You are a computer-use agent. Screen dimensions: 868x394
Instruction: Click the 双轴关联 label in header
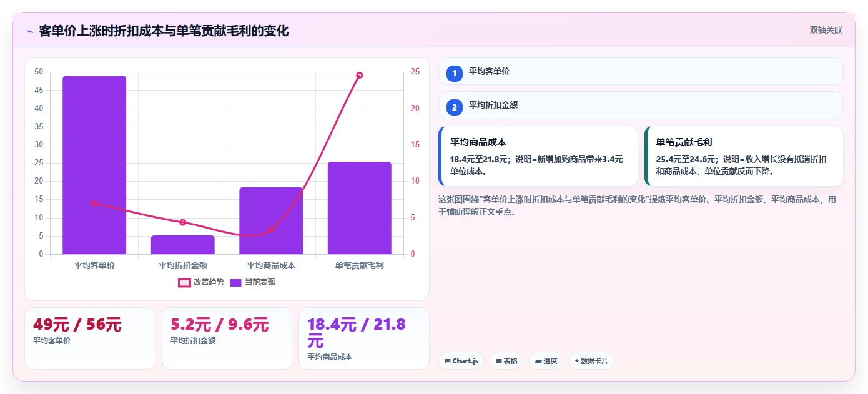coord(826,31)
